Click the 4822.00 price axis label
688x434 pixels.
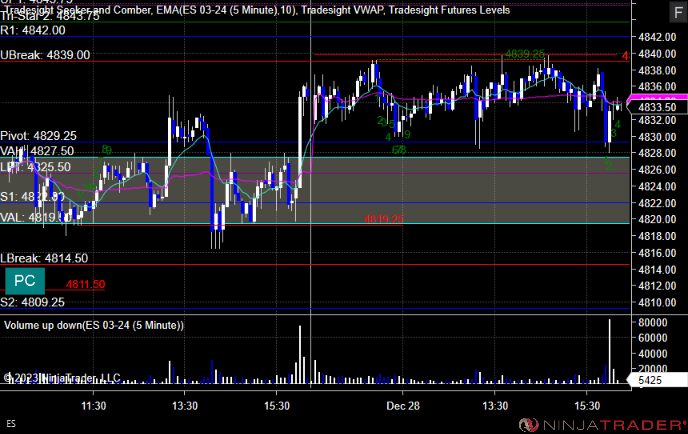tap(657, 203)
